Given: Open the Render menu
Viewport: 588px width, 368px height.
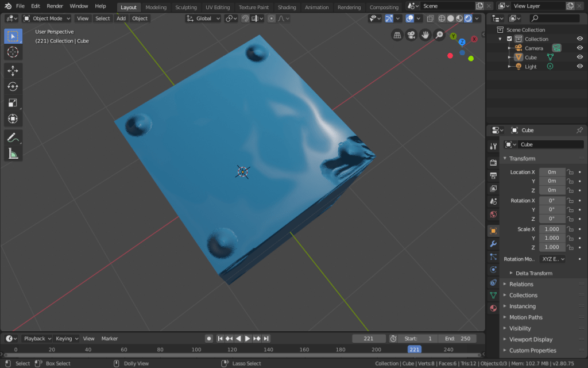Looking at the screenshot, I should pyautogui.click(x=55, y=6).
